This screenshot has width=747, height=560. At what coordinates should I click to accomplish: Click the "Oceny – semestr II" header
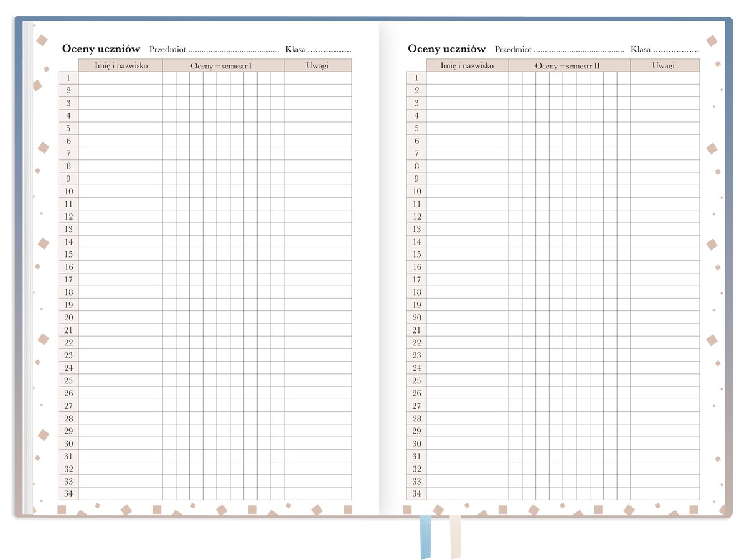(569, 65)
